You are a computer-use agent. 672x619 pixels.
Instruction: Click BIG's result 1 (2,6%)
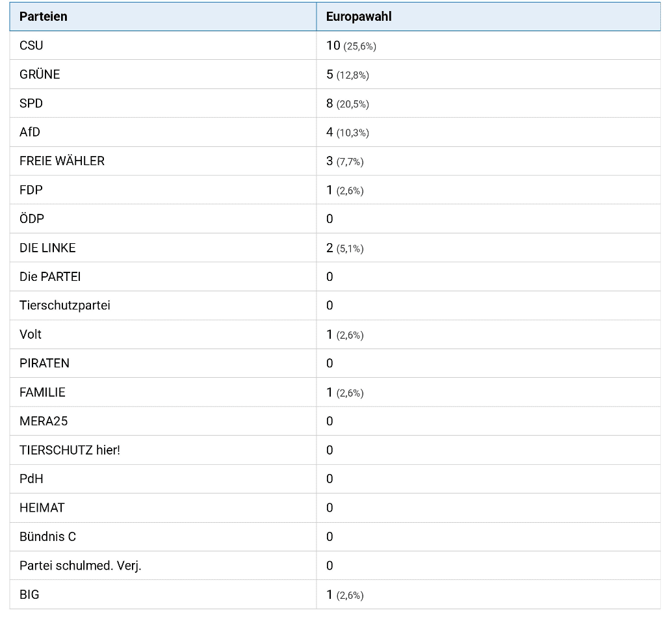pos(344,594)
